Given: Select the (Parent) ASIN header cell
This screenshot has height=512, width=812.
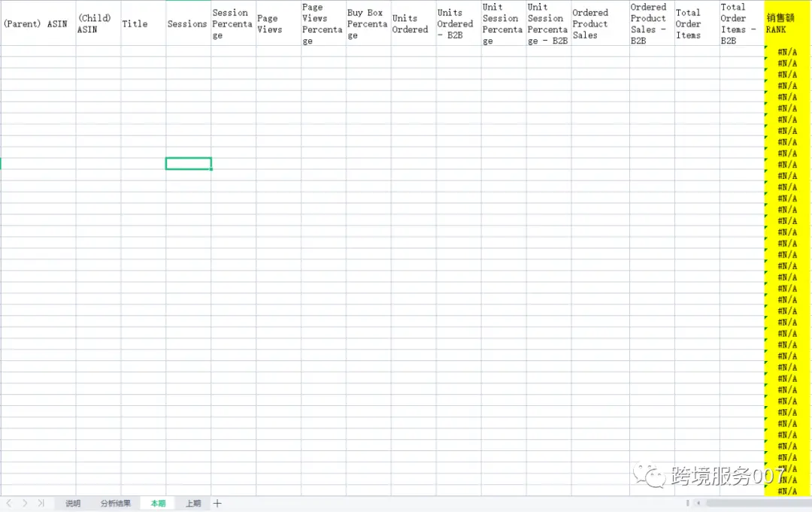Looking at the screenshot, I should point(38,23).
